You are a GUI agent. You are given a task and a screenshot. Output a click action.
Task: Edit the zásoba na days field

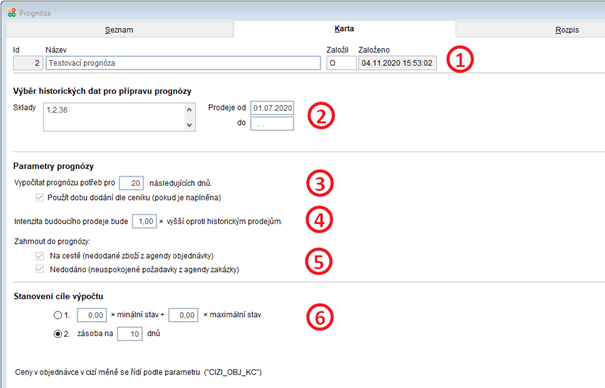click(130, 334)
